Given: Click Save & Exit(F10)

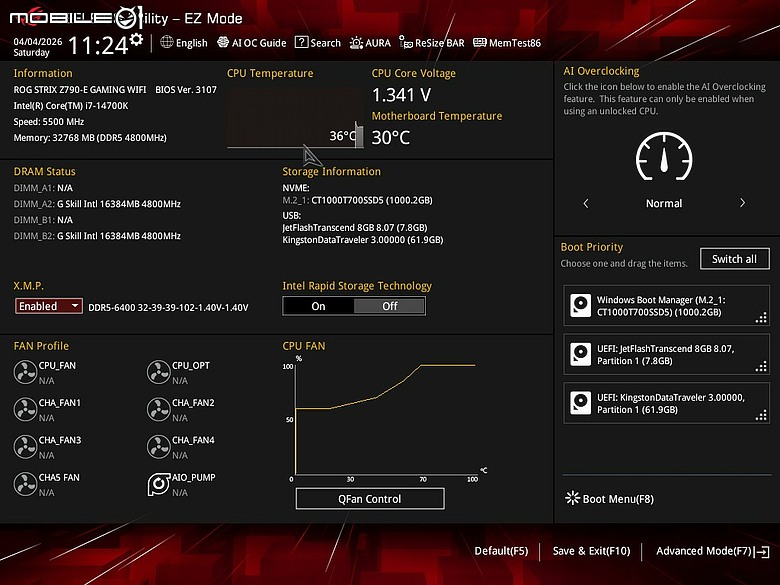Looking at the screenshot, I should [x=591, y=551].
